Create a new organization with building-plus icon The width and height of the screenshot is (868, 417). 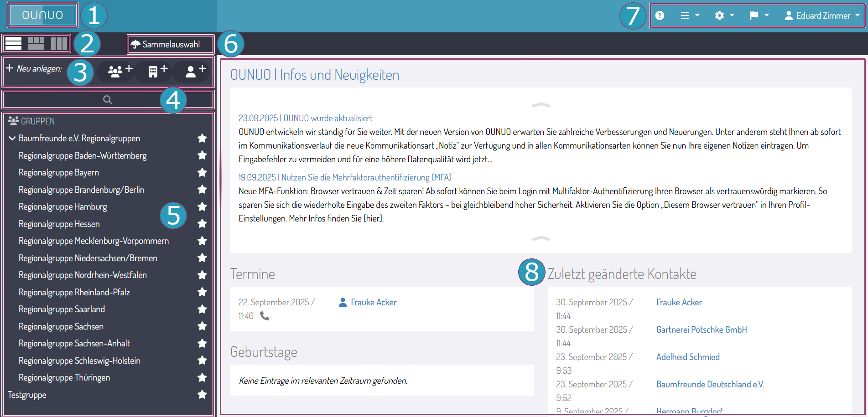[158, 71]
